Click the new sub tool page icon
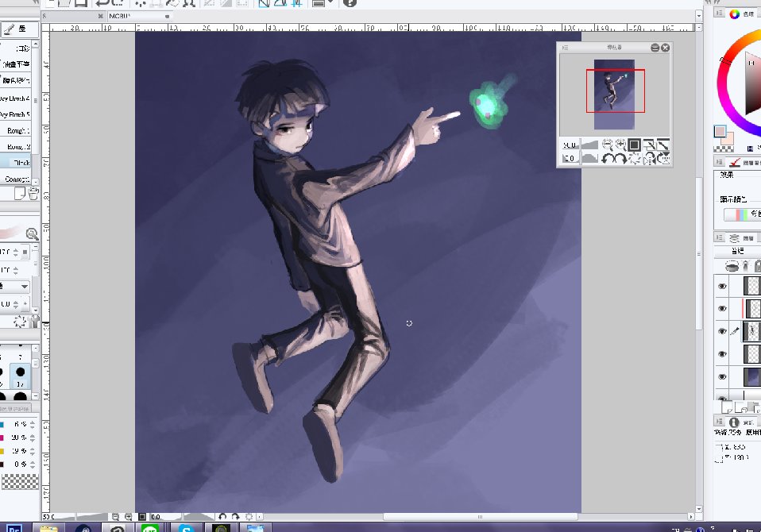761x532 pixels. click(x=20, y=194)
